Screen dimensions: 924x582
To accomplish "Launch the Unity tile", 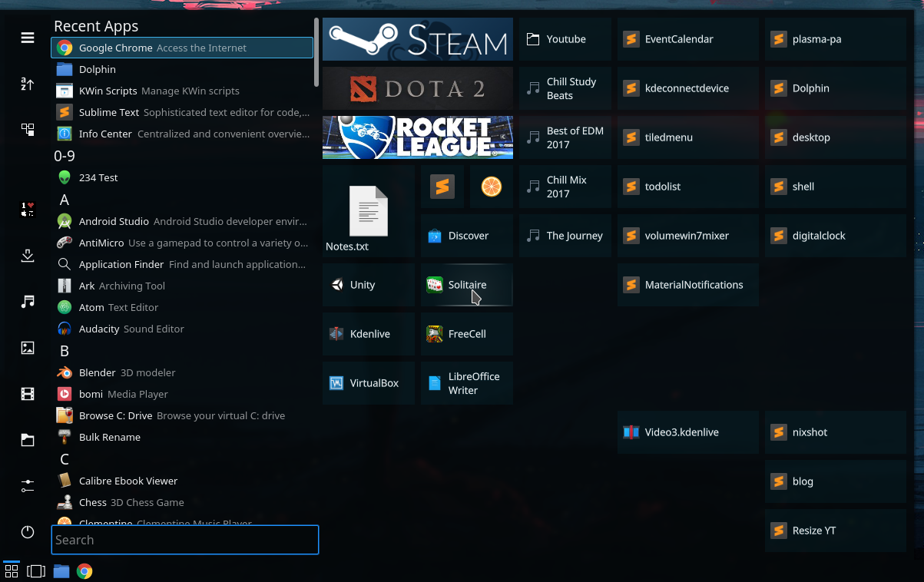I will 369,285.
